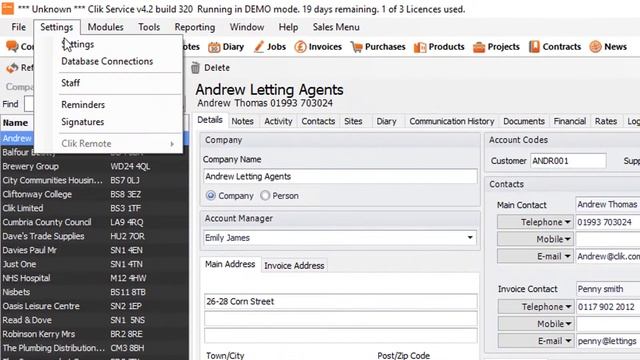Select Brewery Group in company list
Viewport: 640px width, 360px height.
(x=94, y=167)
